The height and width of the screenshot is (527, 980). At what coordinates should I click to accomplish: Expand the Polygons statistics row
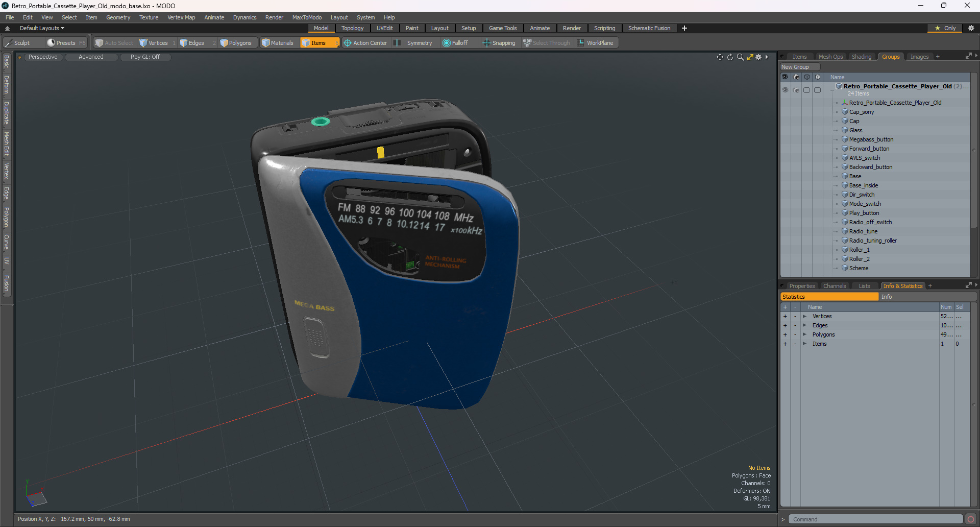pyautogui.click(x=804, y=334)
